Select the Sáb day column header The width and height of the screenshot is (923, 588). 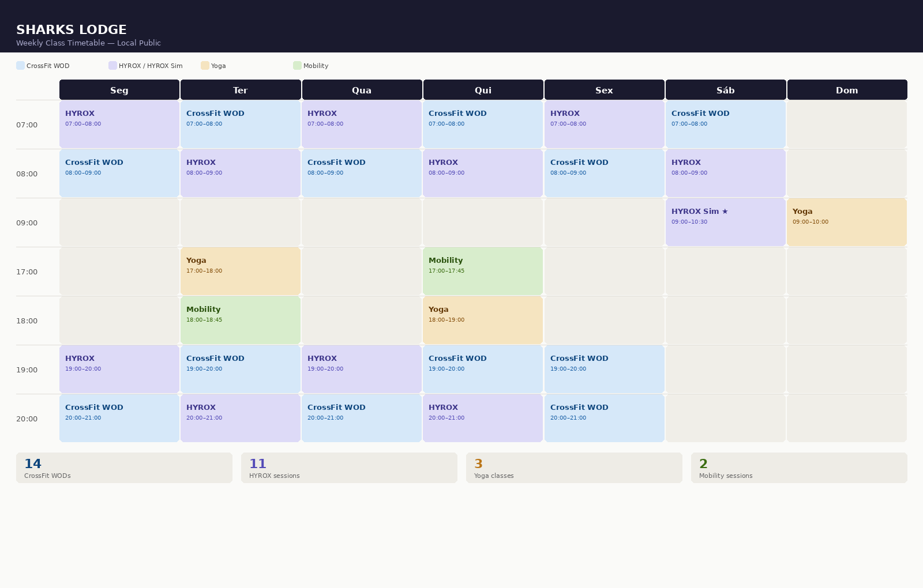tap(725, 90)
